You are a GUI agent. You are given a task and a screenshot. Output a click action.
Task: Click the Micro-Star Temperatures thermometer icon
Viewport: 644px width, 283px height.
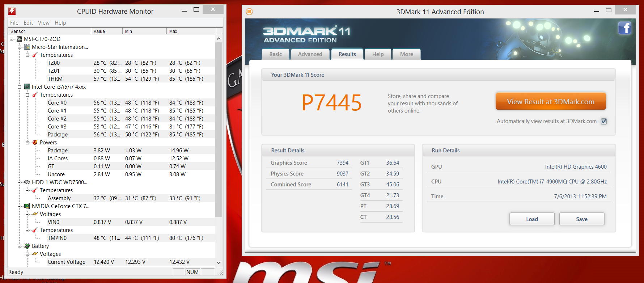[x=35, y=55]
